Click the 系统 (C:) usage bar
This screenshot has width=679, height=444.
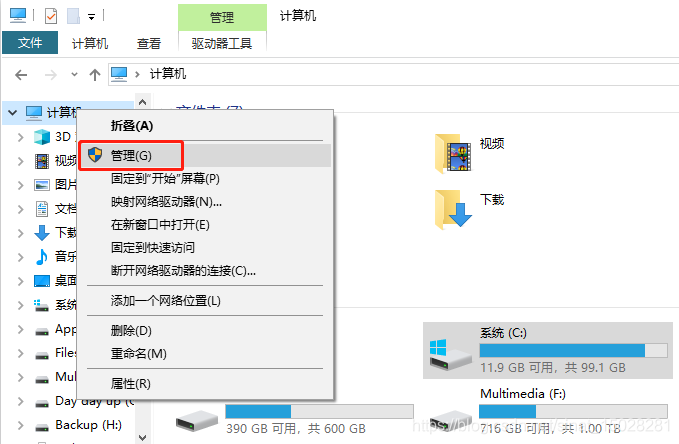[x=573, y=350]
